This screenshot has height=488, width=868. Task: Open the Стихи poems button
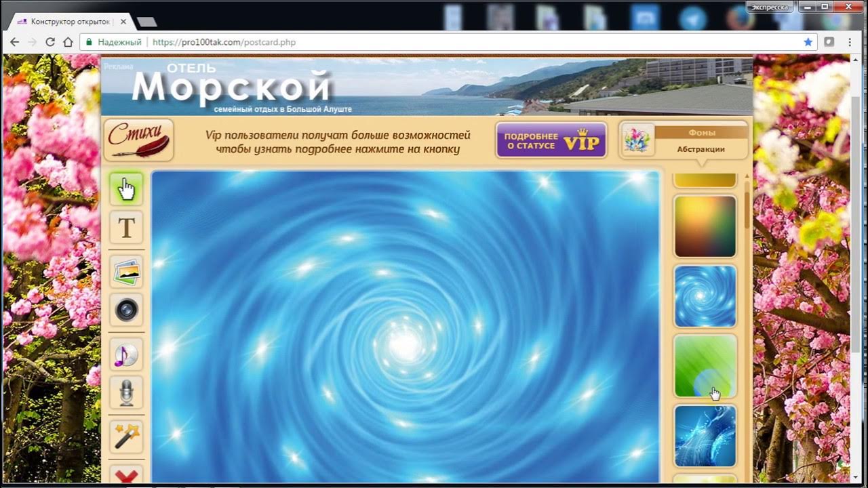[139, 140]
